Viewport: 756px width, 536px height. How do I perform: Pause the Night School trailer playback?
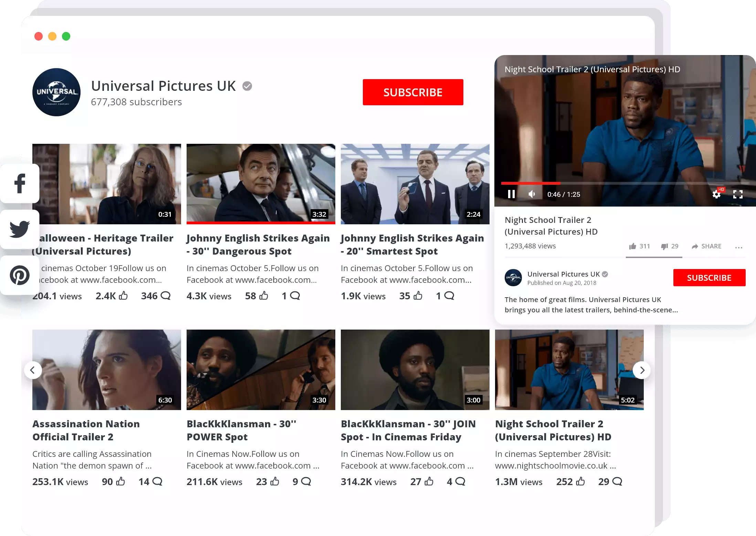[x=512, y=194]
